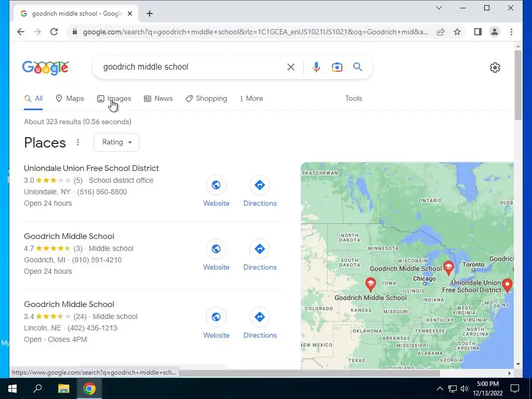
Task: Open the search Tools options
Action: [x=353, y=98]
